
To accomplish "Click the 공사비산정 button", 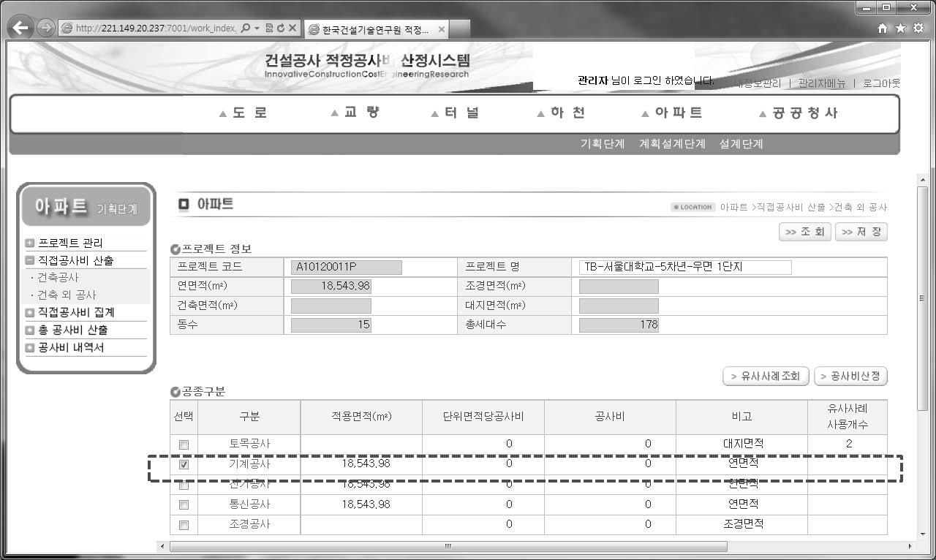I will (x=850, y=377).
